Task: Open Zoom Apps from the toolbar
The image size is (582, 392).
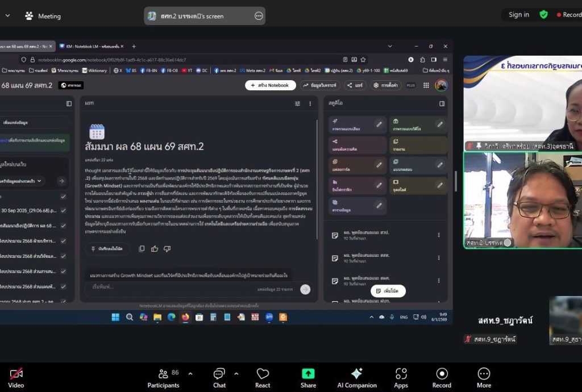Action: 401,378
